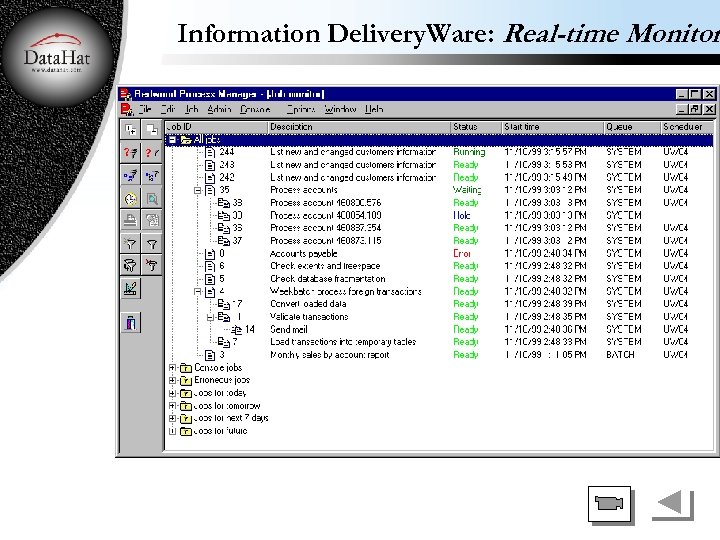Click the magnifying glass find icon

(152, 199)
